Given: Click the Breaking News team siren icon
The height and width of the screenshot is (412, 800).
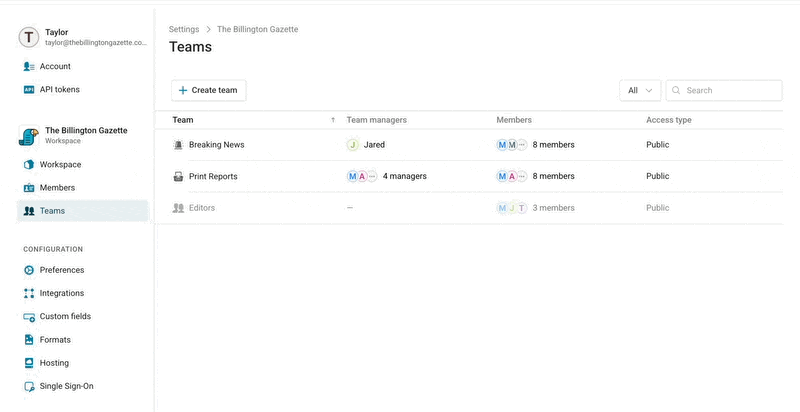Looking at the screenshot, I should point(178,145).
